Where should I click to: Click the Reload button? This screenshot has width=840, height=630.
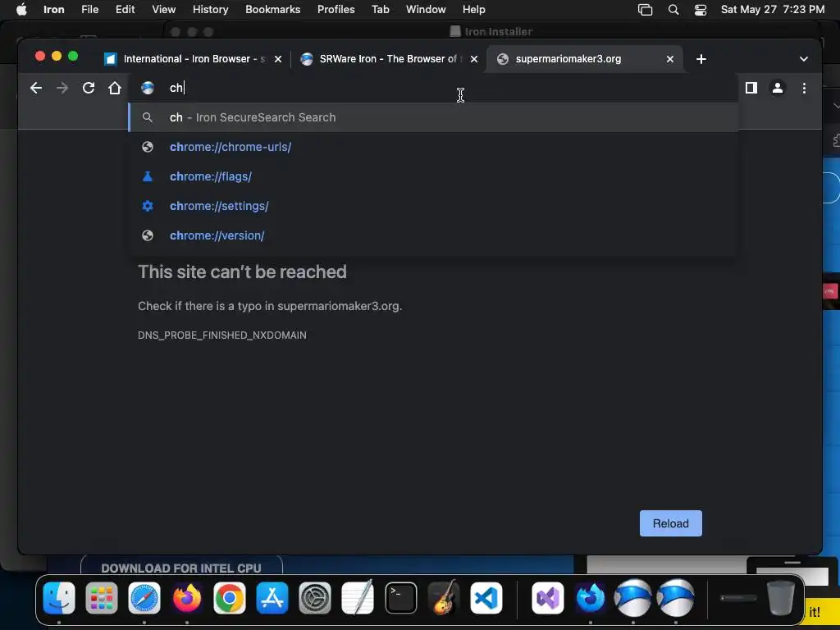[x=670, y=523]
